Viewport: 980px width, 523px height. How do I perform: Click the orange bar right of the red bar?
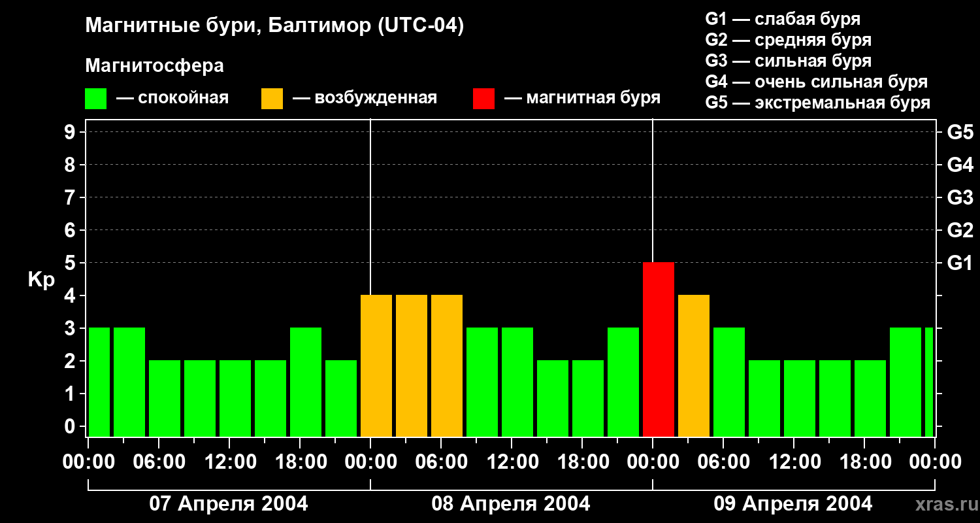click(694, 365)
